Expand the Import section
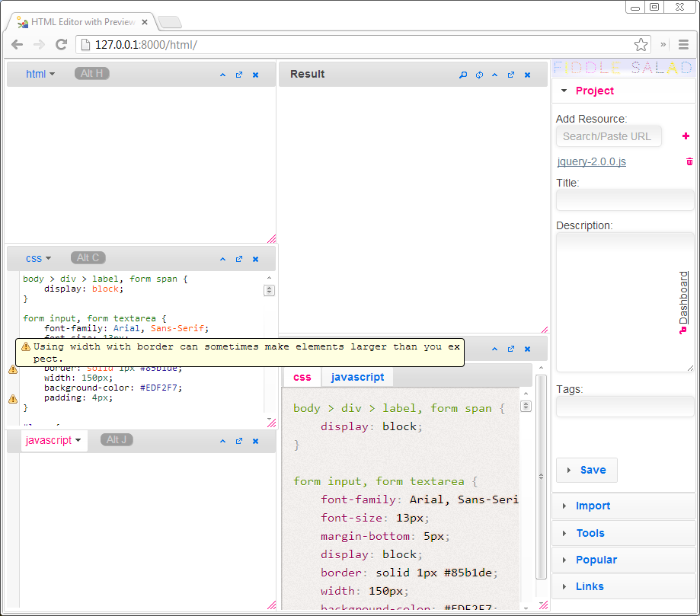Image resolution: width=700 pixels, height=616 pixels. click(624, 506)
